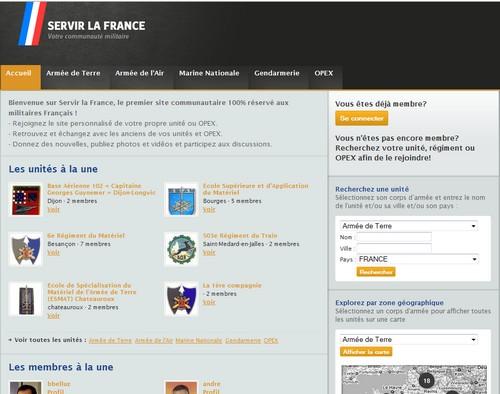Focus the Ville input field
Screen dimensions: 500x394
pos(394,248)
